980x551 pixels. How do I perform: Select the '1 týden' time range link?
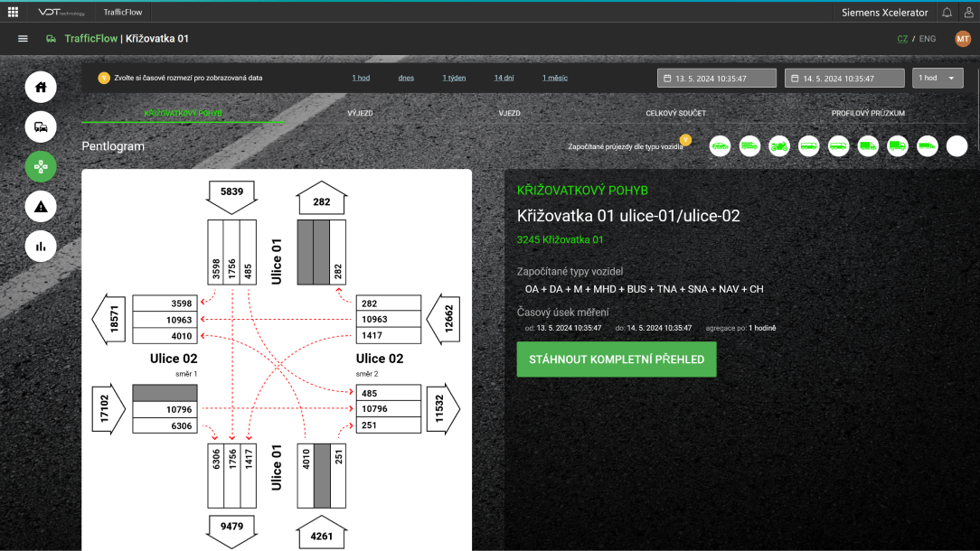coord(454,79)
